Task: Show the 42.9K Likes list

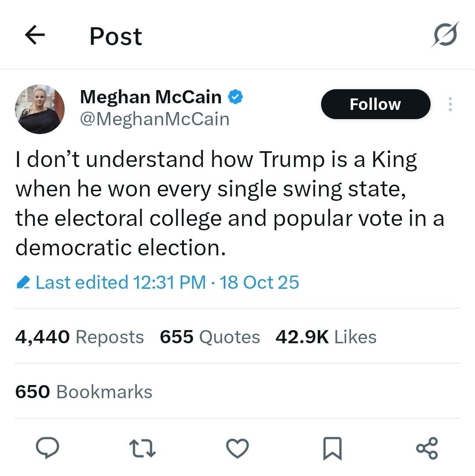Action: (x=325, y=337)
